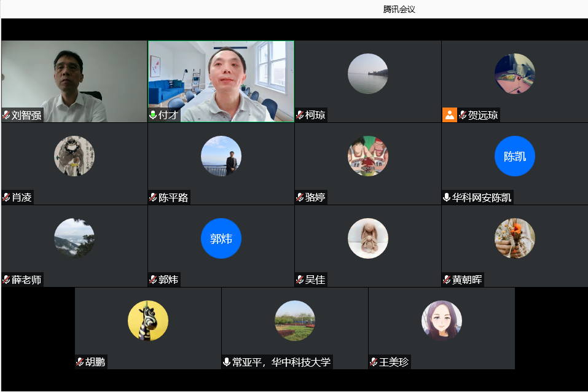The image size is (588, 392).
Task: Click the cartoon girl avatar of 王美珍
Action: click(x=441, y=321)
